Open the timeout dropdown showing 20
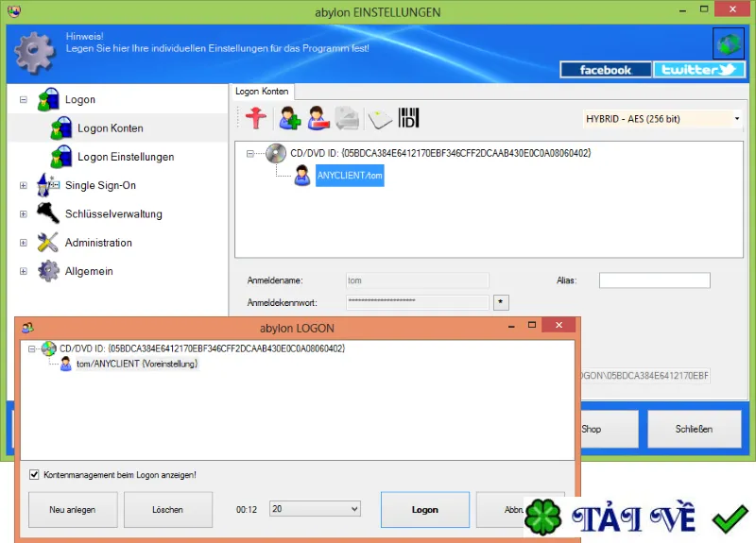This screenshot has width=756, height=543. pos(315,509)
